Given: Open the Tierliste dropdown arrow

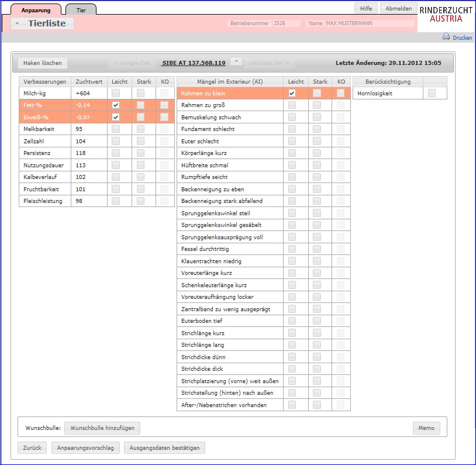Looking at the screenshot, I should pos(18,23).
